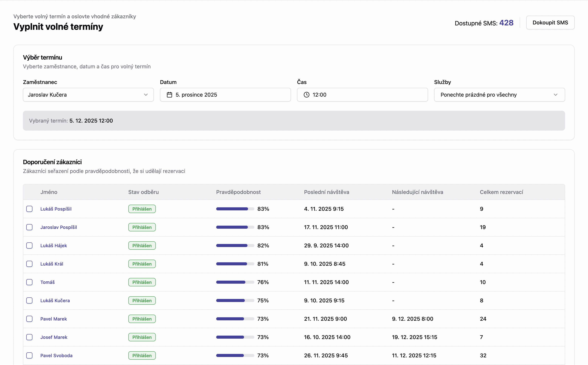
Task: Open the Zaměstnanec dropdown showing Jaroslav Kučera
Action: point(88,95)
